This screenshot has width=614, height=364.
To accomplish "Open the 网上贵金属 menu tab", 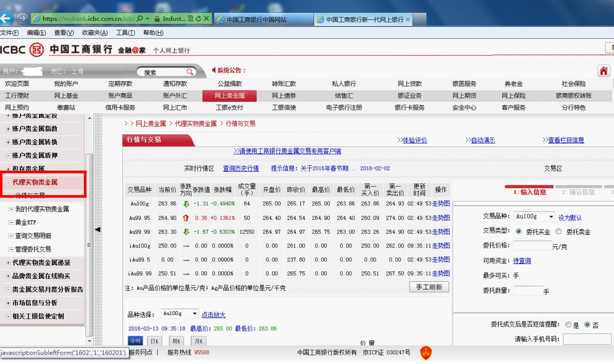I will coord(229,96).
